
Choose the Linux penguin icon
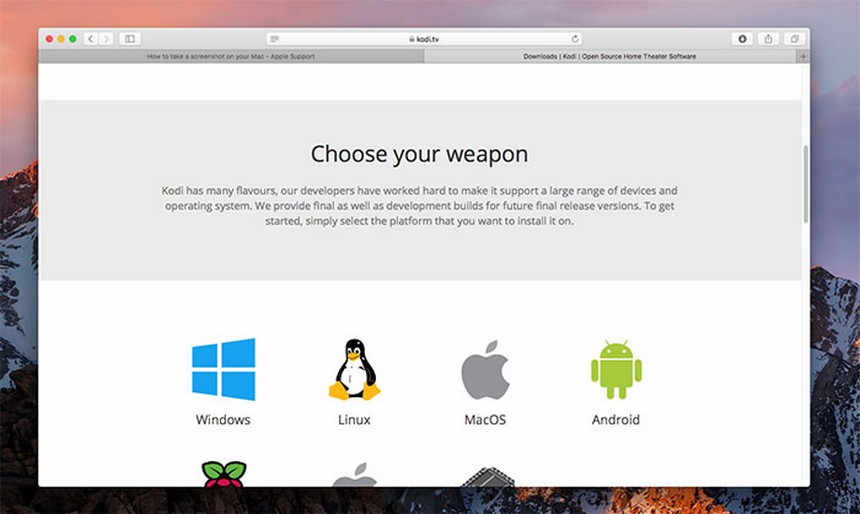pos(354,369)
